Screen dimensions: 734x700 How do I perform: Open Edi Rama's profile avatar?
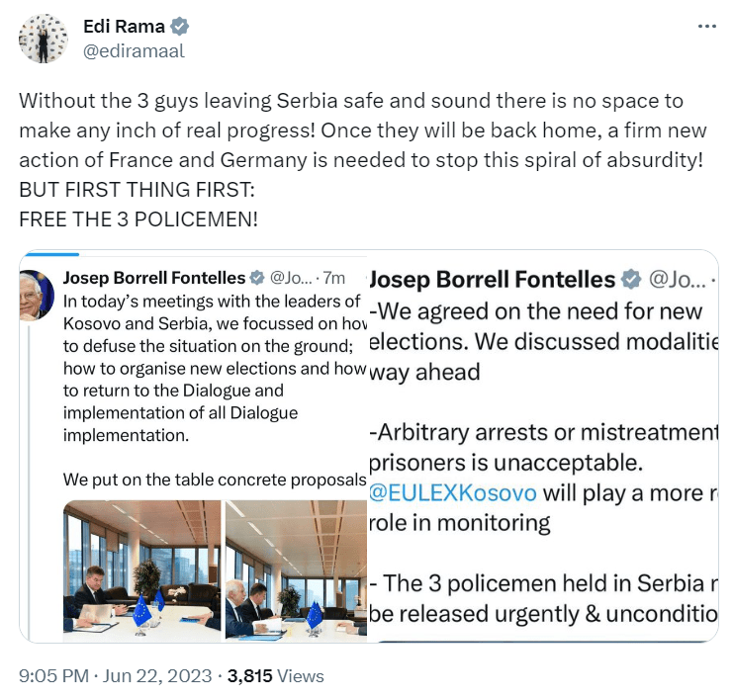coord(43,39)
